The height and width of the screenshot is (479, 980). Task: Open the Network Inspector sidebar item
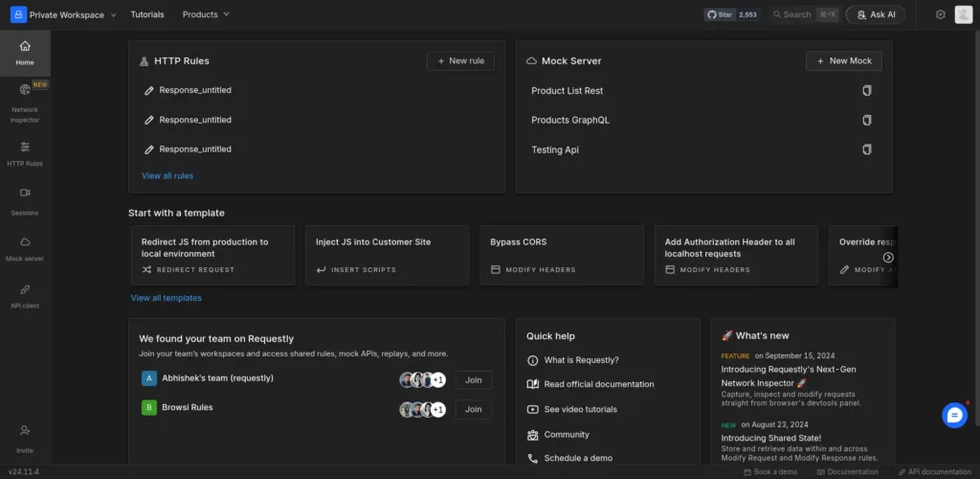coord(25,103)
